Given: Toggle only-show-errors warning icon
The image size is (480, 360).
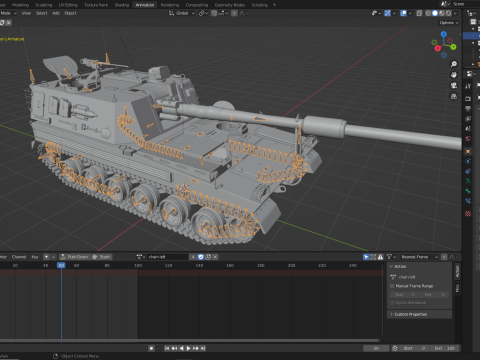Looking at the screenshot, I should point(380,257).
